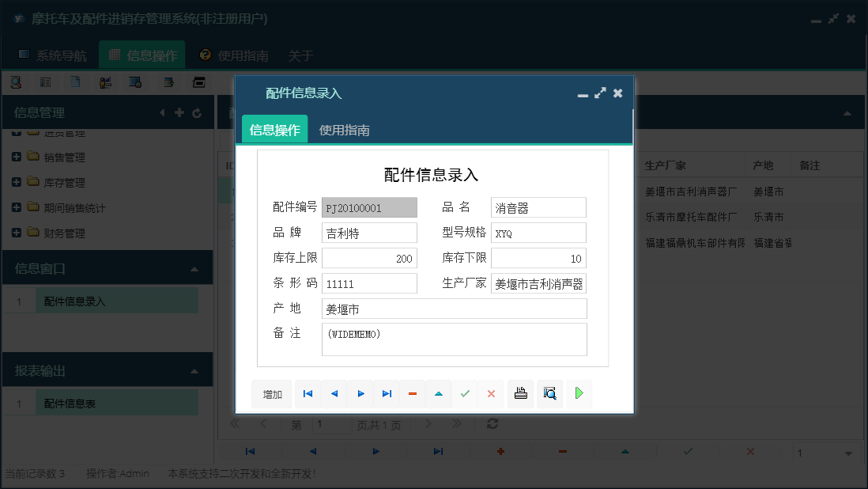Print the record using the printer icon
Image resolution: width=868 pixels, height=489 pixels.
point(520,393)
